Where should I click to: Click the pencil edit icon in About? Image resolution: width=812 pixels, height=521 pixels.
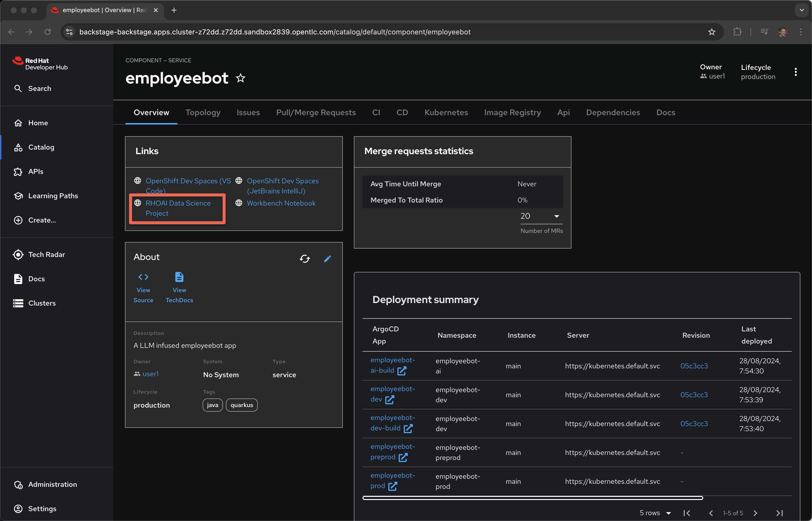(327, 259)
